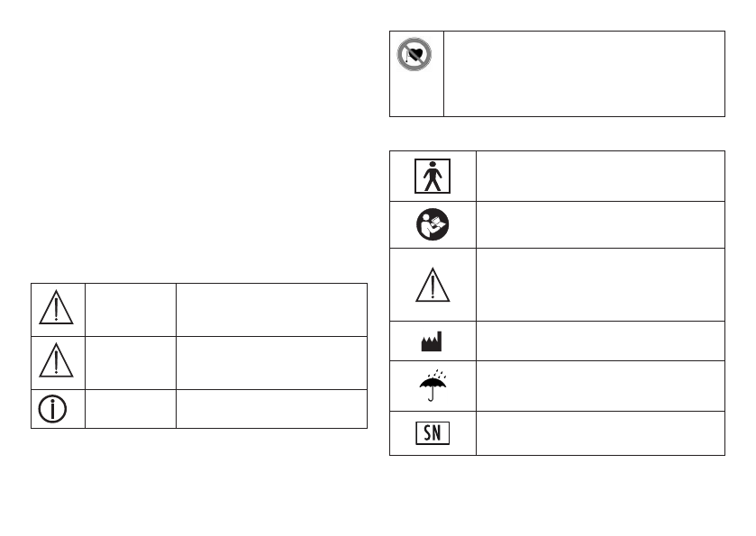This screenshot has height=536, width=756.
Task: Click the large empty cell beside the right-table warning triangle
Action: [599, 285]
